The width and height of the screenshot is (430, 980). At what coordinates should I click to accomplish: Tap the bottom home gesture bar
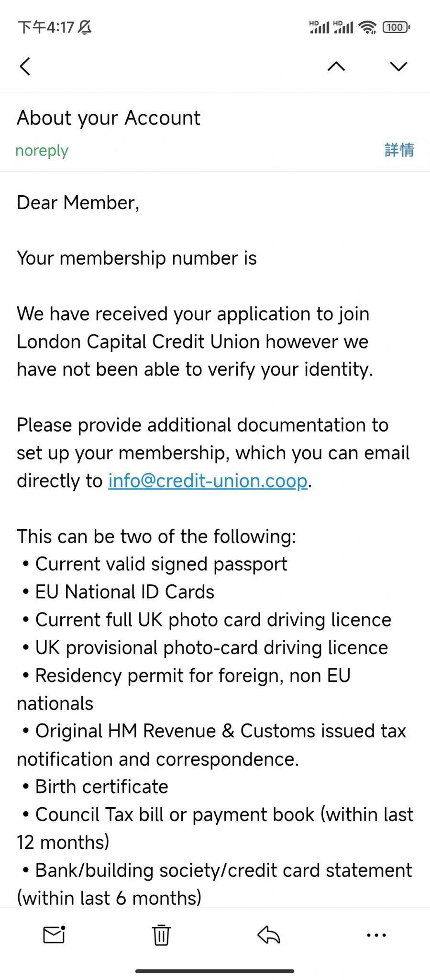coord(215,971)
